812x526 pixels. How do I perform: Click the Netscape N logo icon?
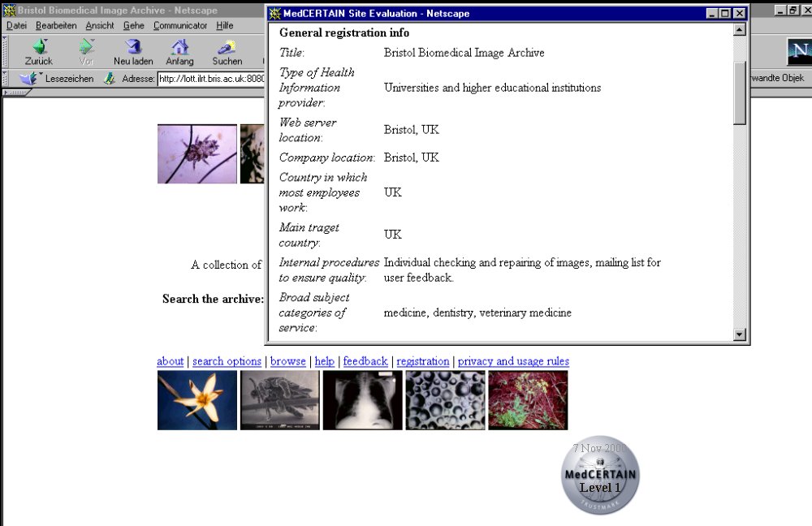click(798, 52)
